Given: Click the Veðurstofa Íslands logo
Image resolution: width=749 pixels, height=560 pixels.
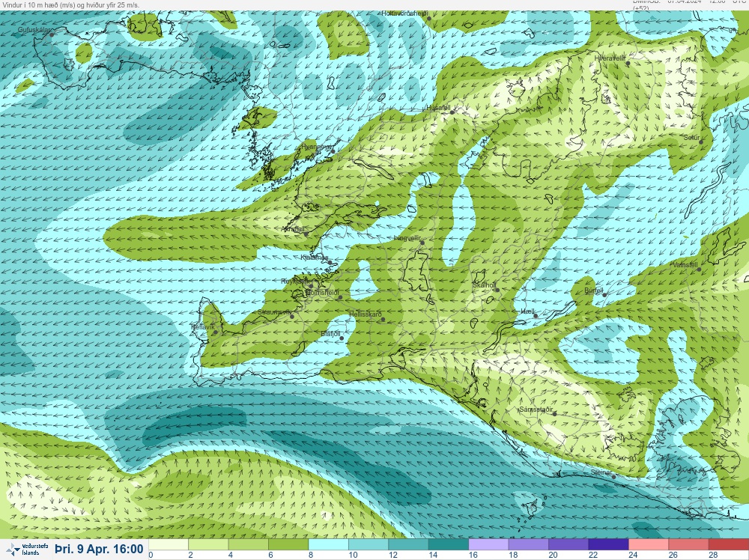Looking at the screenshot, I should point(27,550).
